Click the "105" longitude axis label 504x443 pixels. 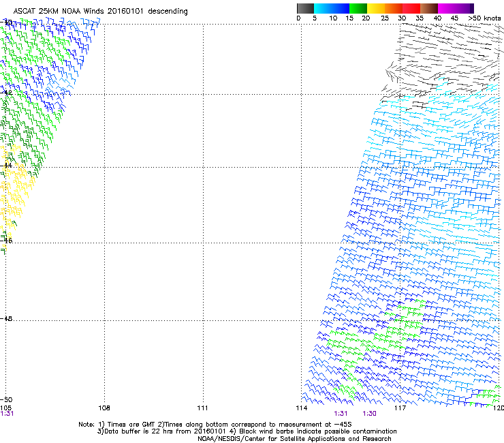point(5,408)
